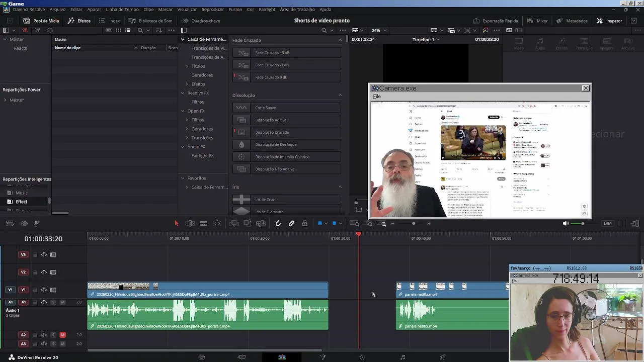The image size is (644, 362).
Task: Open the Índex panel
Action: (110, 21)
